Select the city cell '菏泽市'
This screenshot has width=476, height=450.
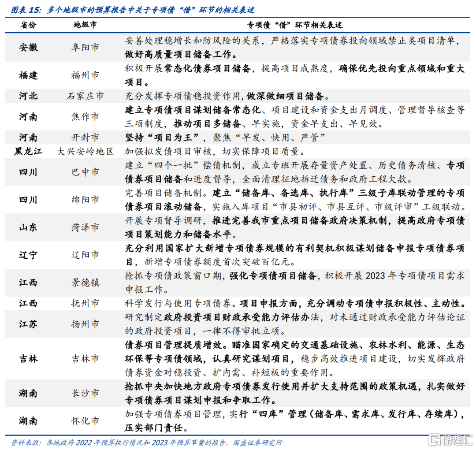(x=85, y=227)
